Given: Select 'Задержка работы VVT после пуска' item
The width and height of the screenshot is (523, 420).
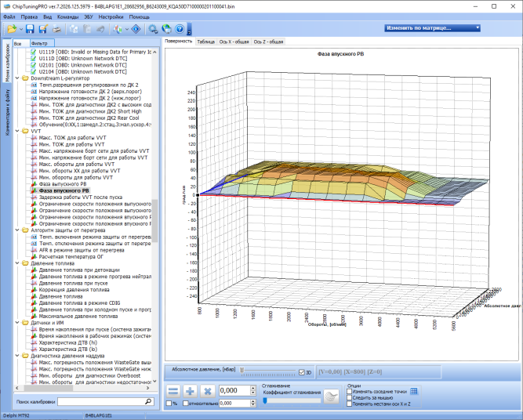Looking at the screenshot, I should pos(81,197).
